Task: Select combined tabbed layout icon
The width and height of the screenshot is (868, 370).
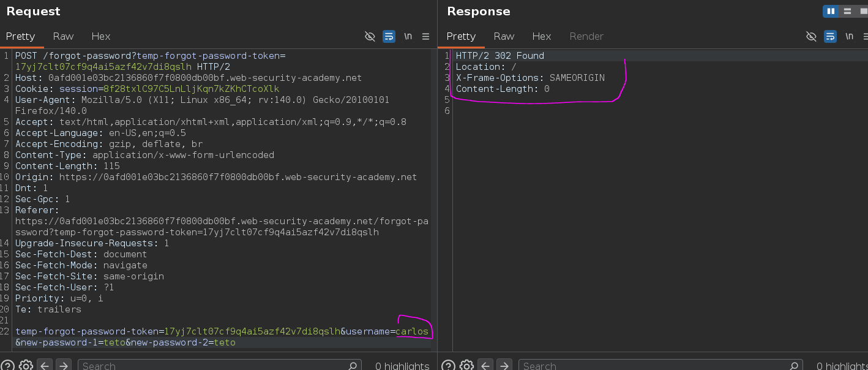Action: click(862, 11)
